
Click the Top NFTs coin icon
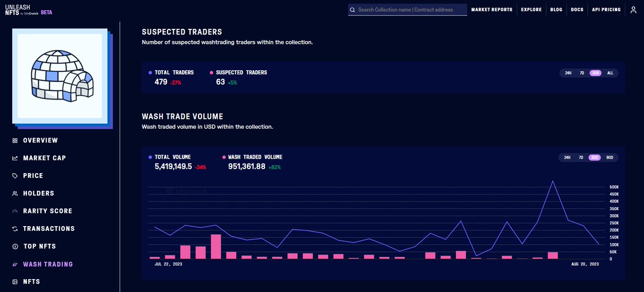click(x=15, y=247)
